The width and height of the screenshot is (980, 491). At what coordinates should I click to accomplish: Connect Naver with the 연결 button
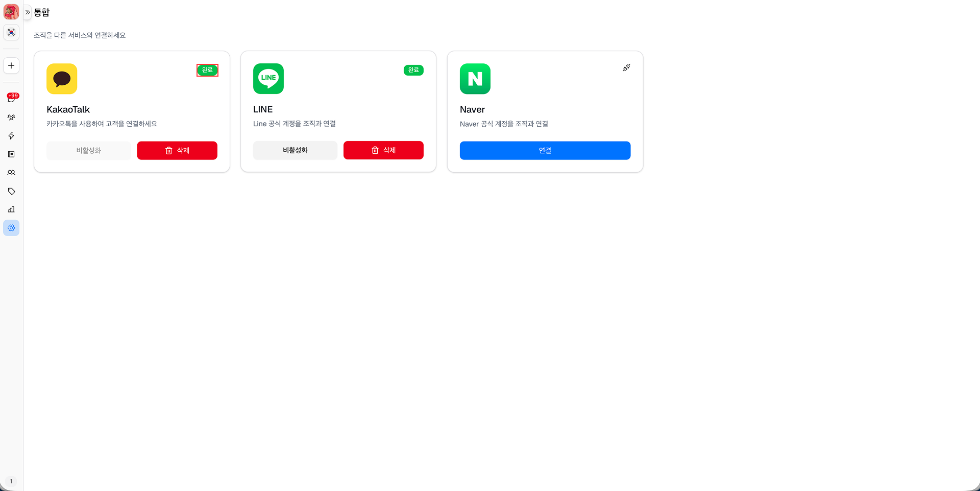tap(545, 150)
